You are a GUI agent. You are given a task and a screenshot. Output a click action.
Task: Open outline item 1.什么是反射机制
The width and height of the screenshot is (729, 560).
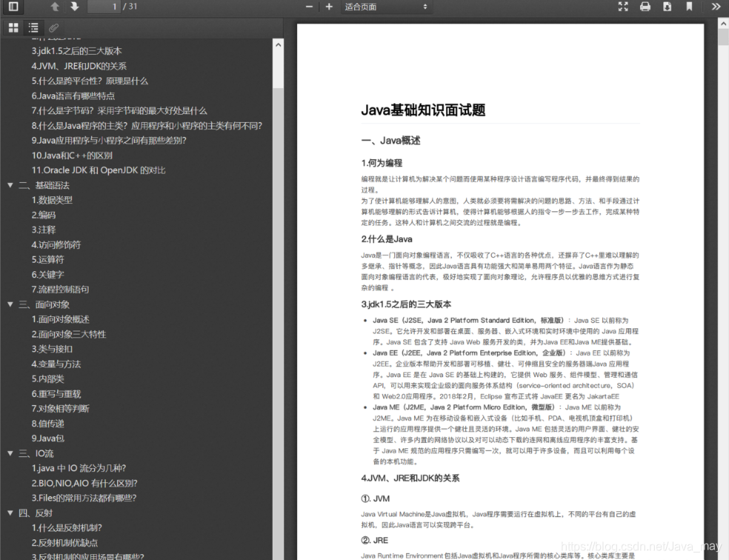pos(67,527)
